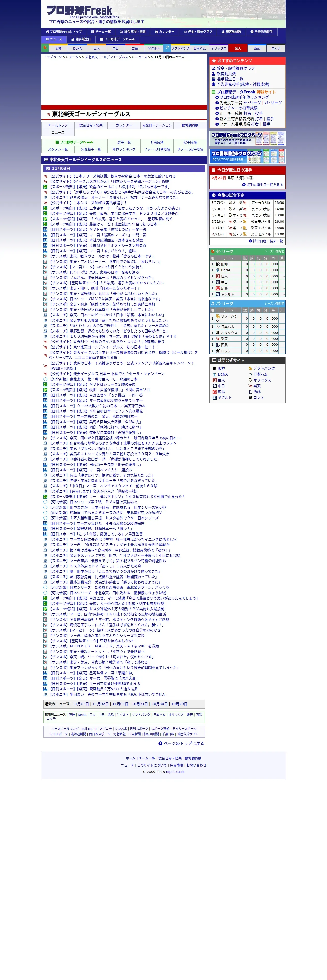Open カレンダー in main navigation
Screen dimensions: 327x980
click(x=165, y=32)
